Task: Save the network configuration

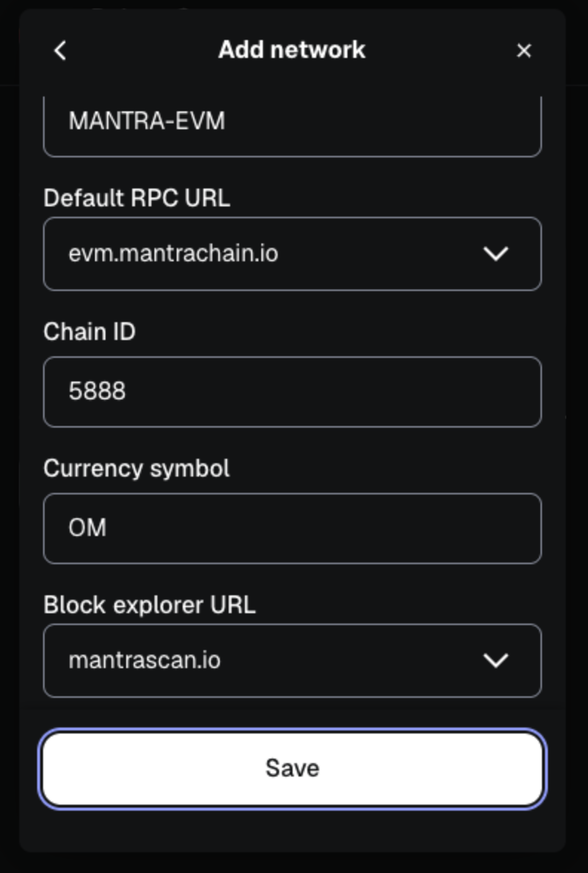Action: pyautogui.click(x=293, y=768)
